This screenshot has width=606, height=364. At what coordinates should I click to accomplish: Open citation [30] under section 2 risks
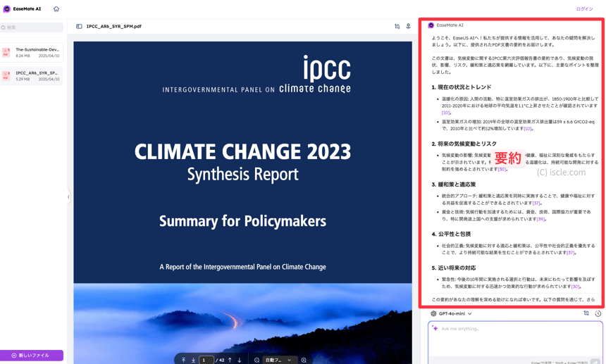(502, 169)
